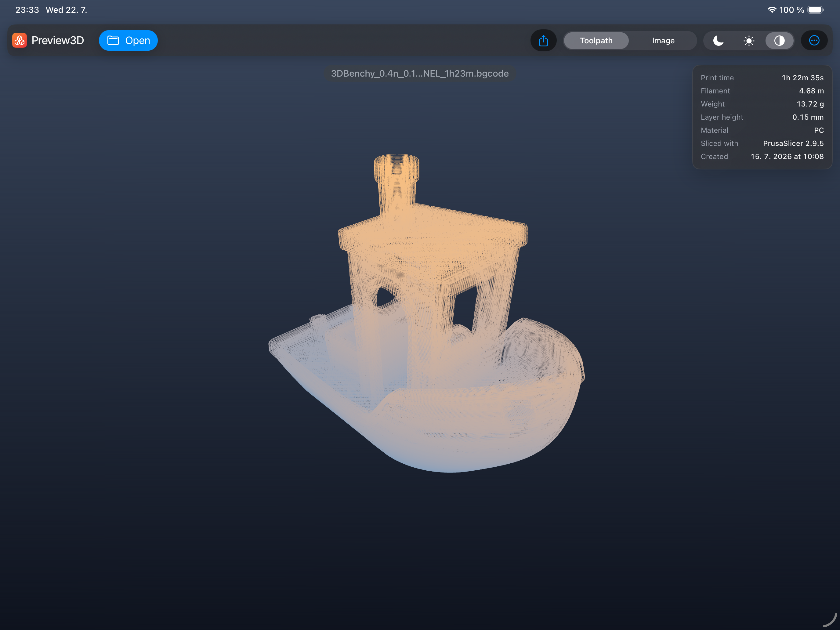
Task: Click the Preview3D app logo icon
Action: point(19,40)
